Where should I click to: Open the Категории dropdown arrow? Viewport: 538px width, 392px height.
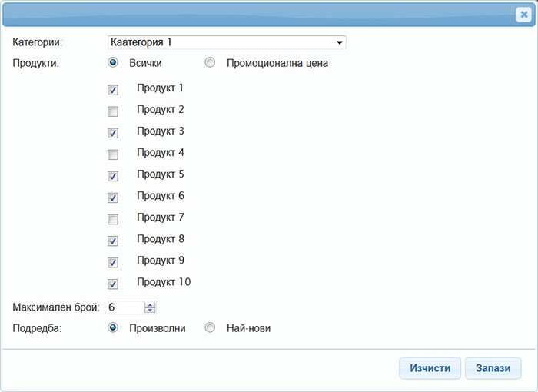(x=340, y=42)
